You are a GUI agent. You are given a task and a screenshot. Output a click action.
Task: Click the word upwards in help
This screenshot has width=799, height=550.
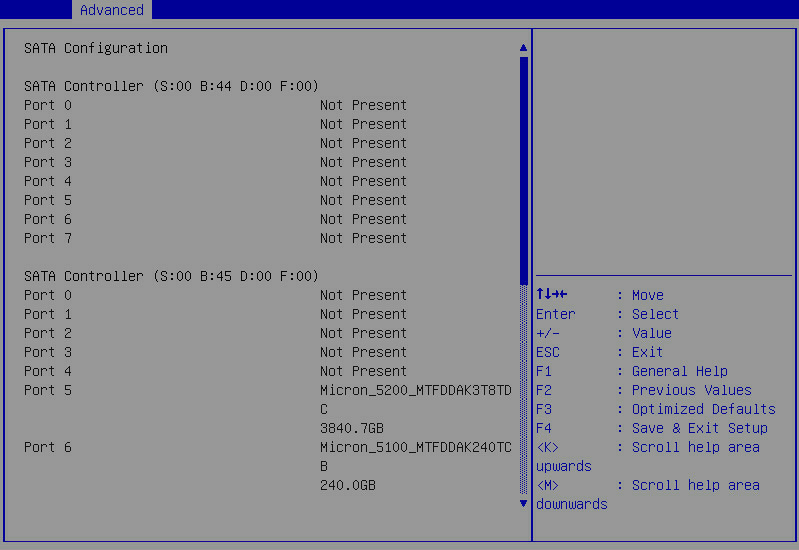coord(564,467)
